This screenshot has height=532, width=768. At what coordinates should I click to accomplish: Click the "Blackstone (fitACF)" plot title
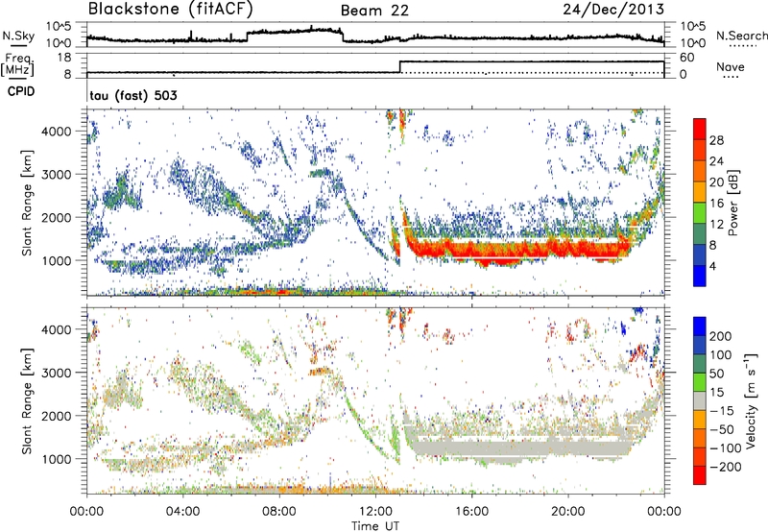171,9
